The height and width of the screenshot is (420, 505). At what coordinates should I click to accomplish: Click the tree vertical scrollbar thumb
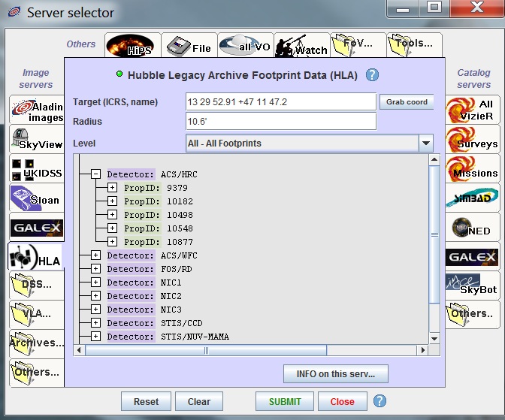434,234
